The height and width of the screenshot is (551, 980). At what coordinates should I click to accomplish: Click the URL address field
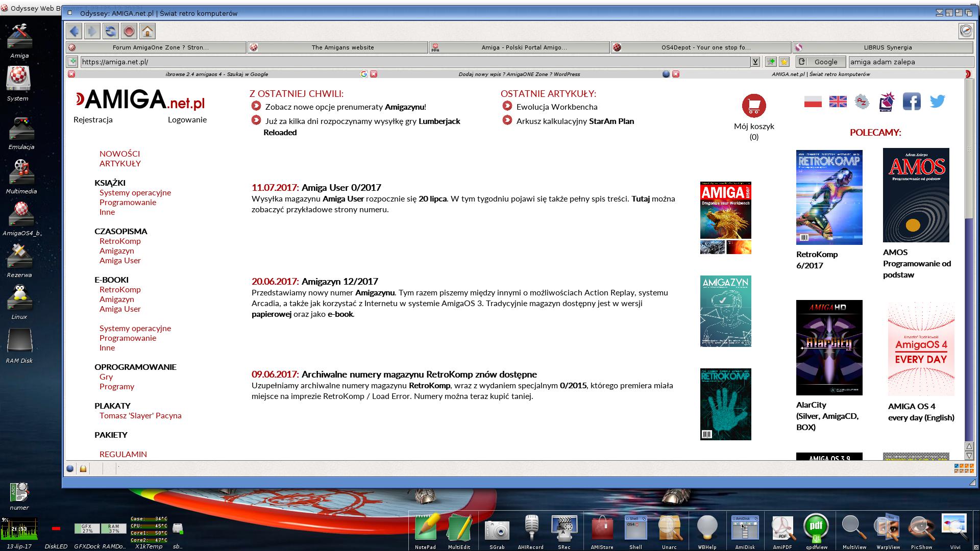click(x=414, y=62)
